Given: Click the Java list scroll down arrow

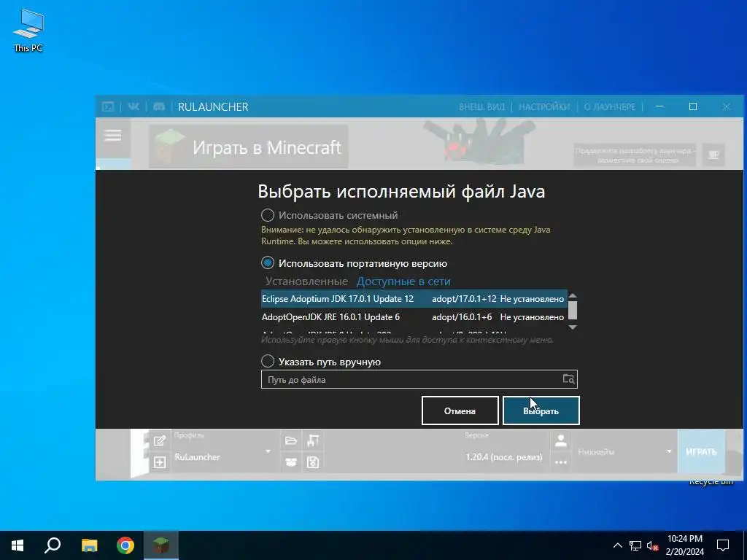Looking at the screenshot, I should point(573,327).
